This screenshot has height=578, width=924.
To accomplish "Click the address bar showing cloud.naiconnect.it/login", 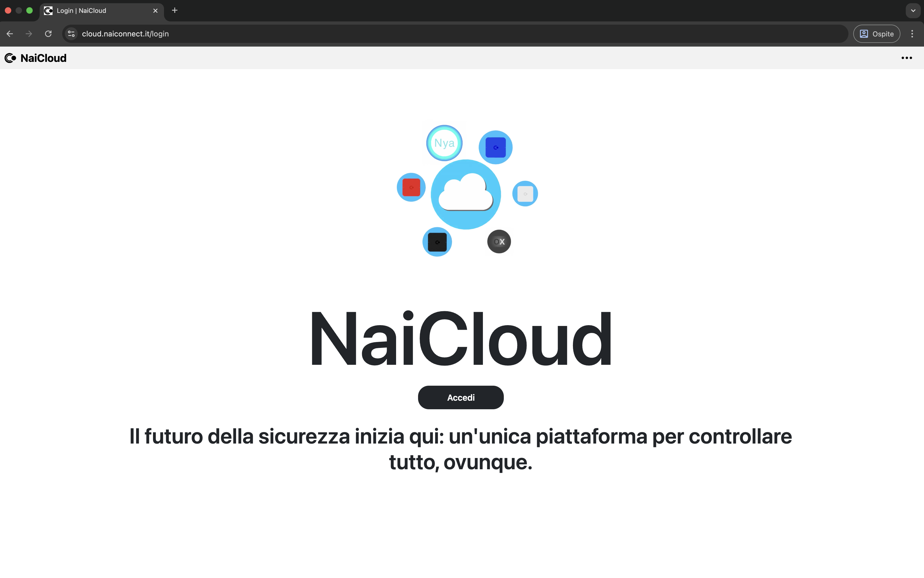I will point(268,34).
